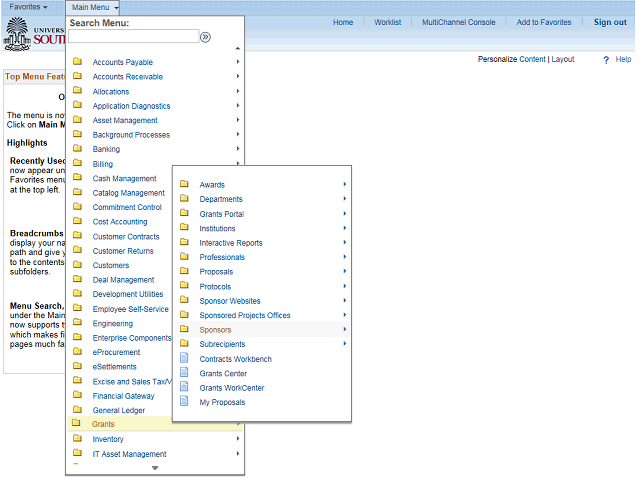
Task: Click the Accounts Payable folder icon
Action: click(x=77, y=62)
